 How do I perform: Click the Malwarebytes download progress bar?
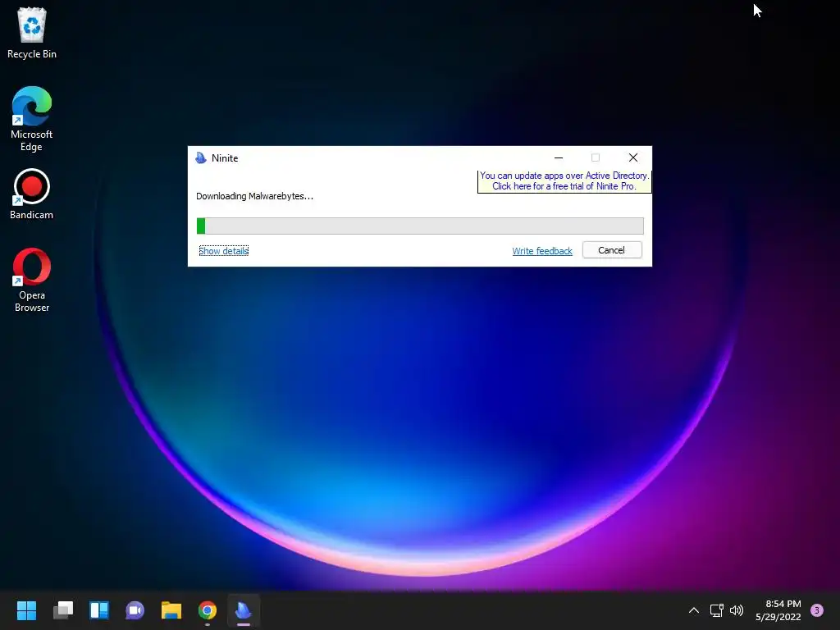click(x=420, y=226)
